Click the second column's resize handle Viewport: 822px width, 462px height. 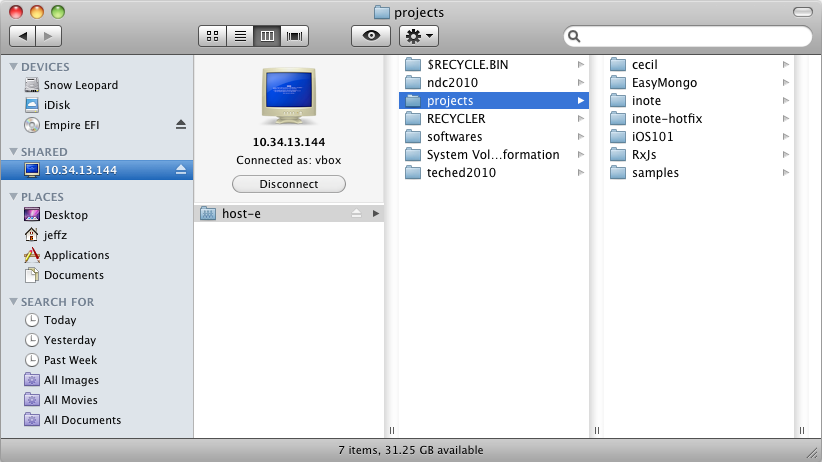[x=597, y=431]
